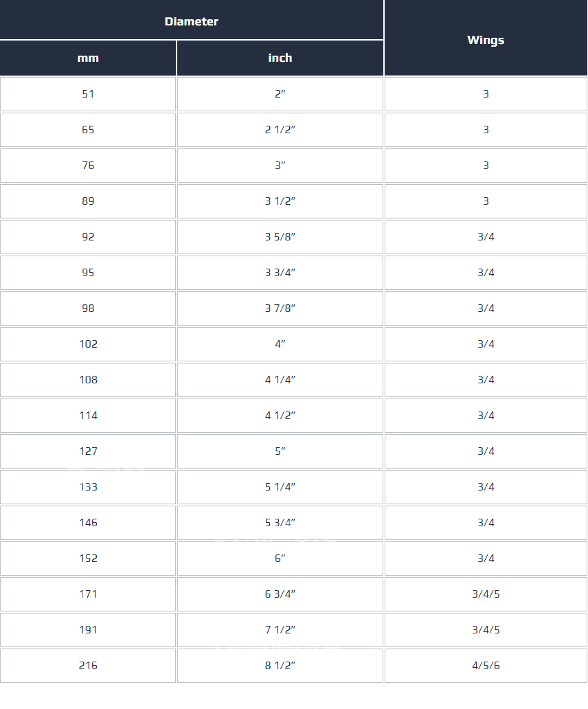Click the inch sub-header cell

point(280,58)
